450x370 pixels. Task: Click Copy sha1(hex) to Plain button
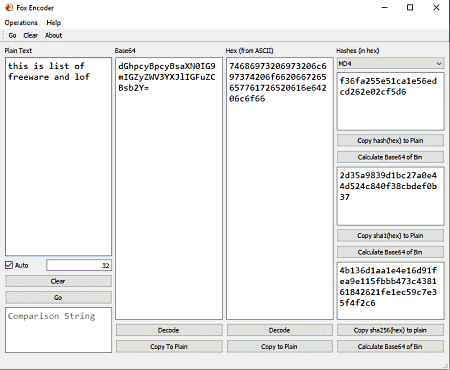click(390, 235)
